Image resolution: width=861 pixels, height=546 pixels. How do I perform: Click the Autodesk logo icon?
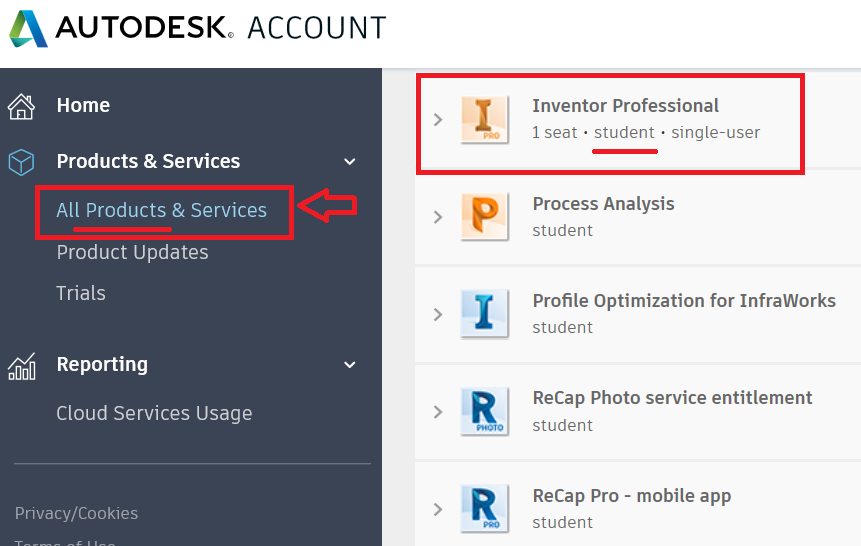tap(28, 28)
